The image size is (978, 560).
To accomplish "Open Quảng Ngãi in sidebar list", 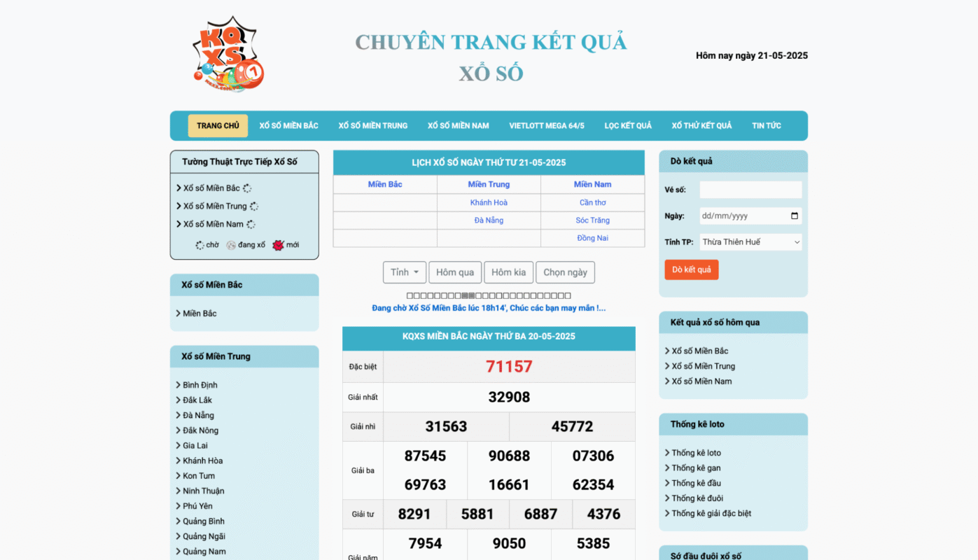I will (204, 537).
